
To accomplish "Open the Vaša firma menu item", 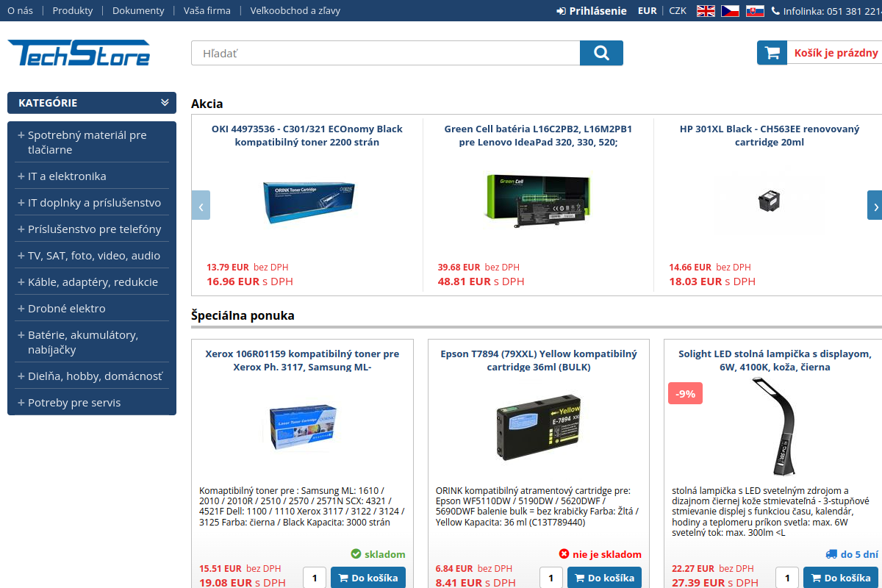I will (x=207, y=11).
